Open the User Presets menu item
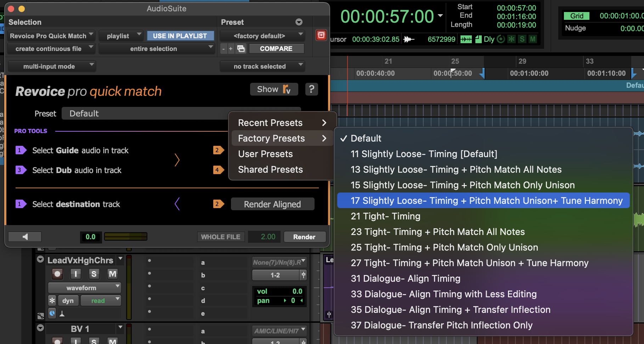The image size is (644, 344). tap(265, 154)
